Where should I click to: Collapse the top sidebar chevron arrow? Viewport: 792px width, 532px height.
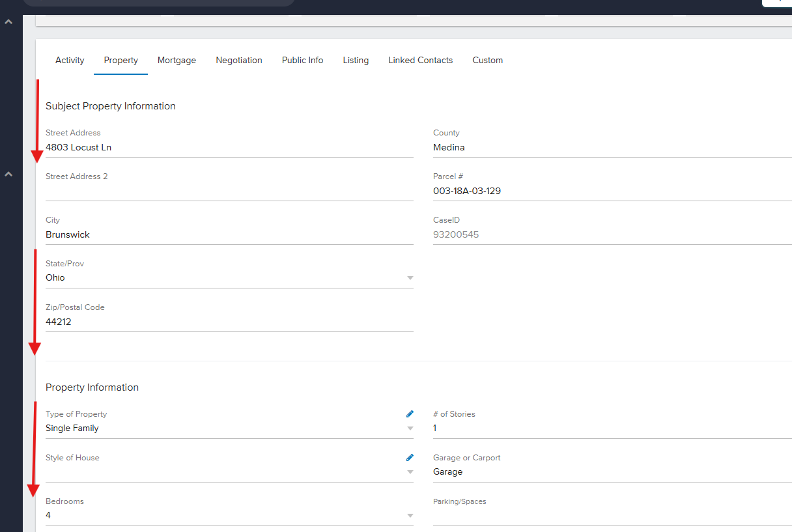tap(9, 22)
